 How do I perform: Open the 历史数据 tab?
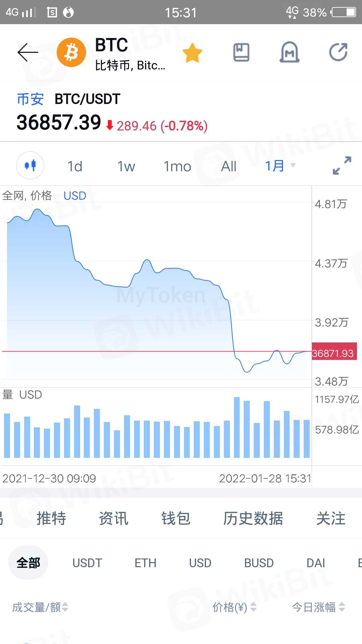coord(253,519)
